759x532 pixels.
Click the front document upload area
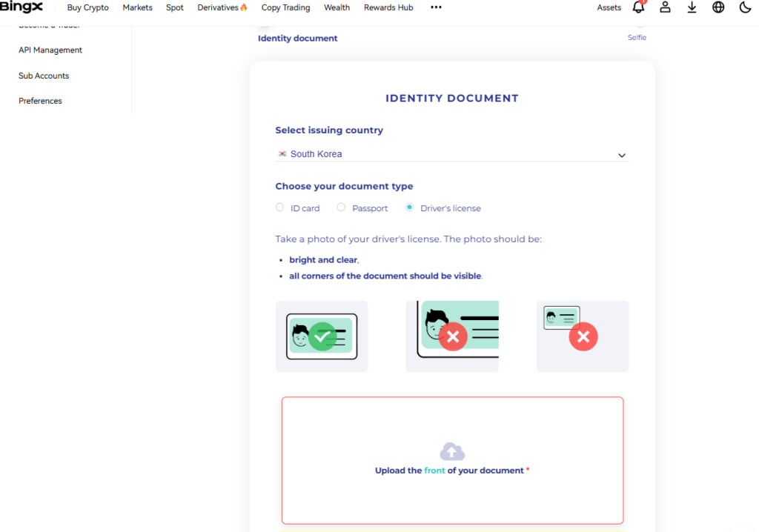452,460
